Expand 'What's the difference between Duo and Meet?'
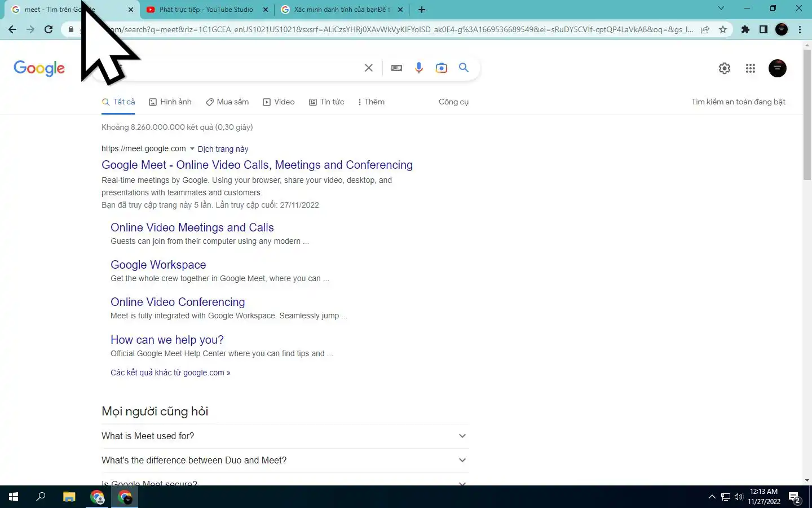 [285, 460]
